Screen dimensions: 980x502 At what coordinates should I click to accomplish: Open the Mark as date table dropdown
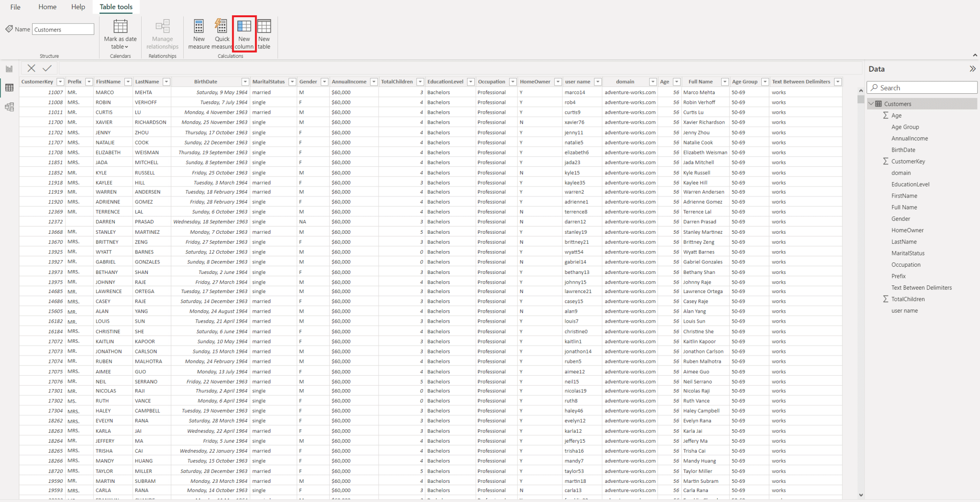point(127,46)
